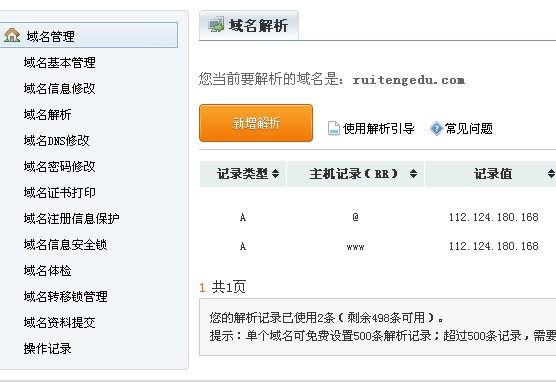Sort by 主机记录(RR) column arrows

(413, 174)
